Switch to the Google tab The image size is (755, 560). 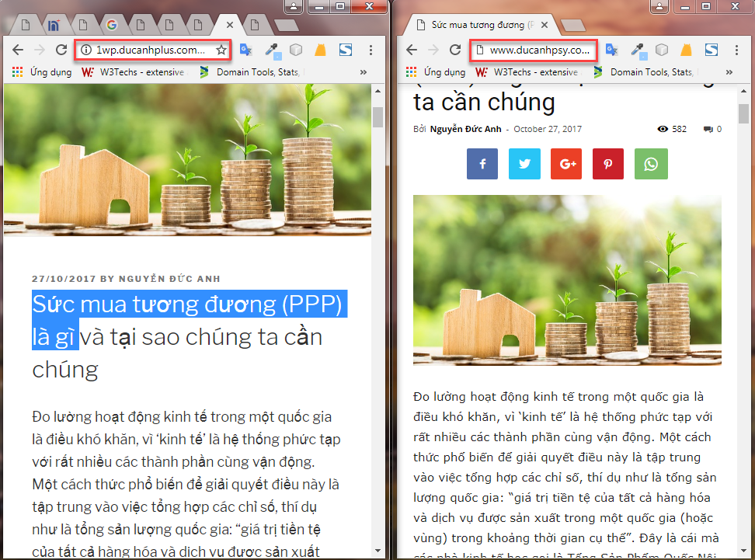coord(112,25)
